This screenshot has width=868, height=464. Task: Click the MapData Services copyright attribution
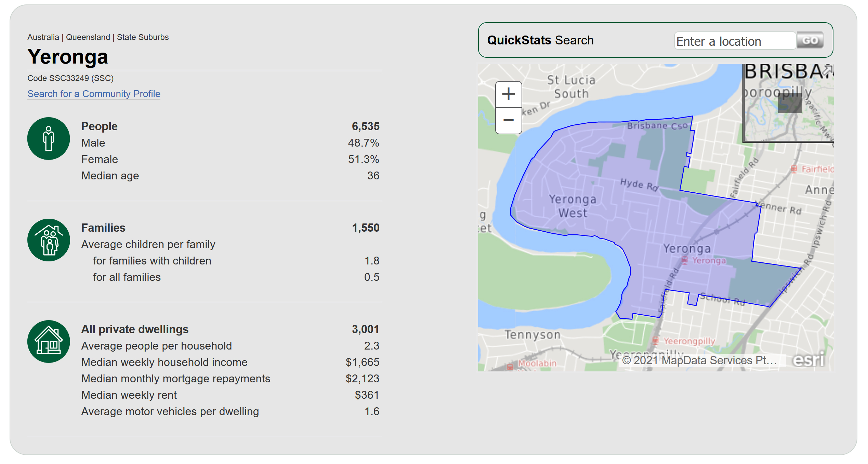[x=699, y=360]
